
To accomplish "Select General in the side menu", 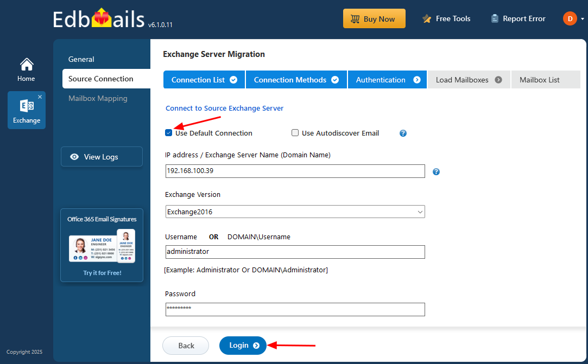I will [81, 59].
